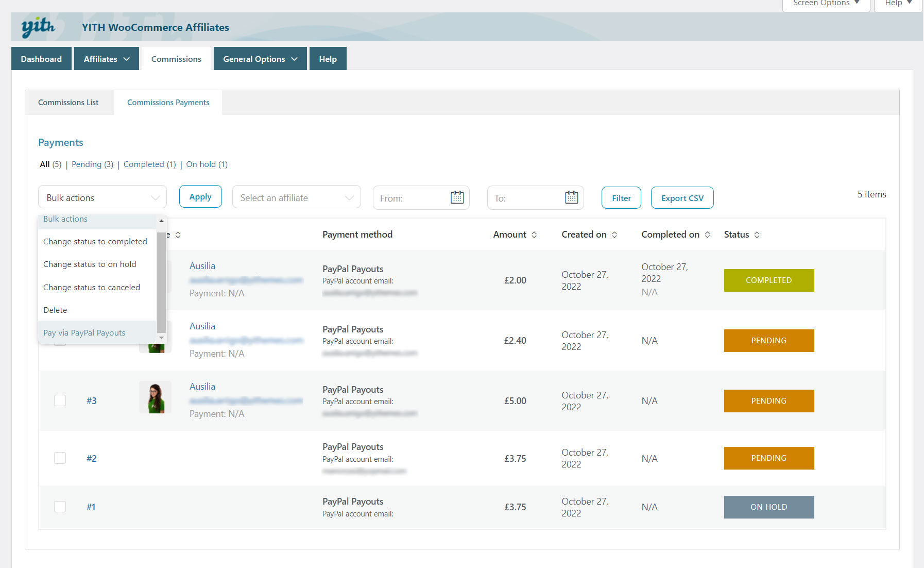The width and height of the screenshot is (924, 568).
Task: Click the To date input field
Action: (535, 198)
